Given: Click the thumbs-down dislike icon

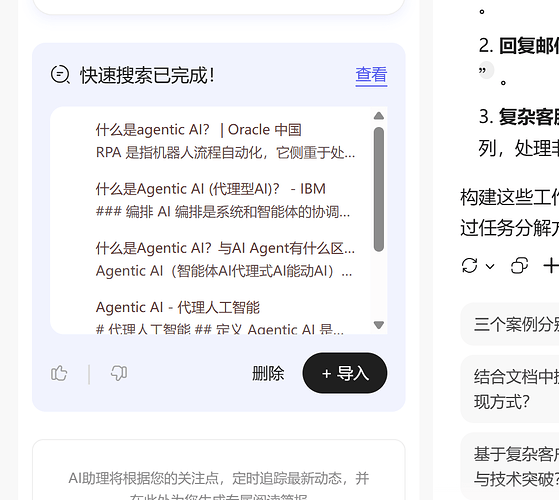Looking at the screenshot, I should [119, 373].
